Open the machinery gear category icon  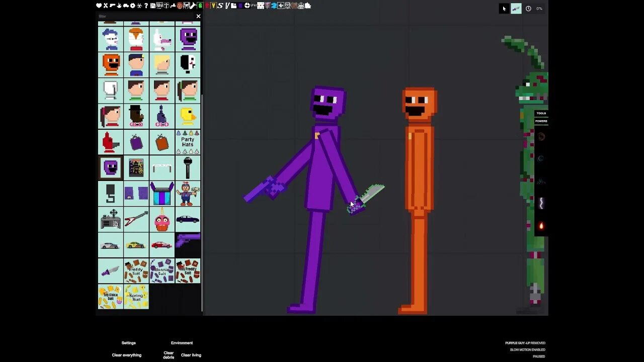click(133, 6)
